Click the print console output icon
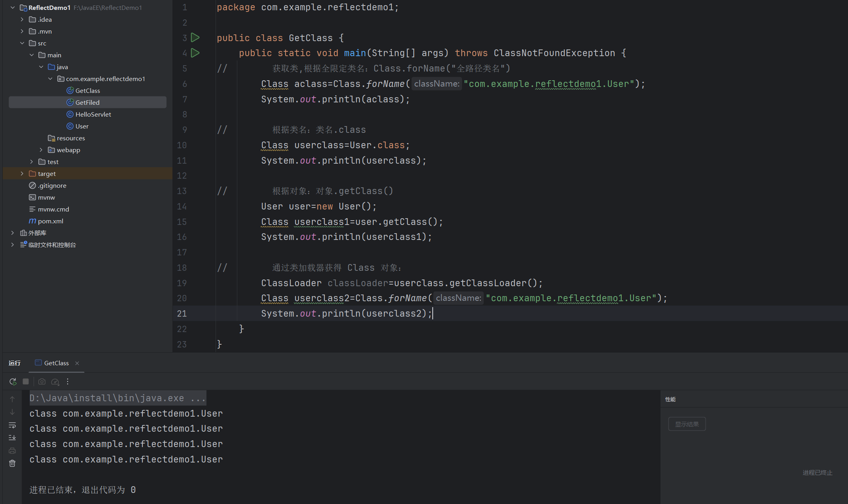The image size is (848, 504). [12, 451]
